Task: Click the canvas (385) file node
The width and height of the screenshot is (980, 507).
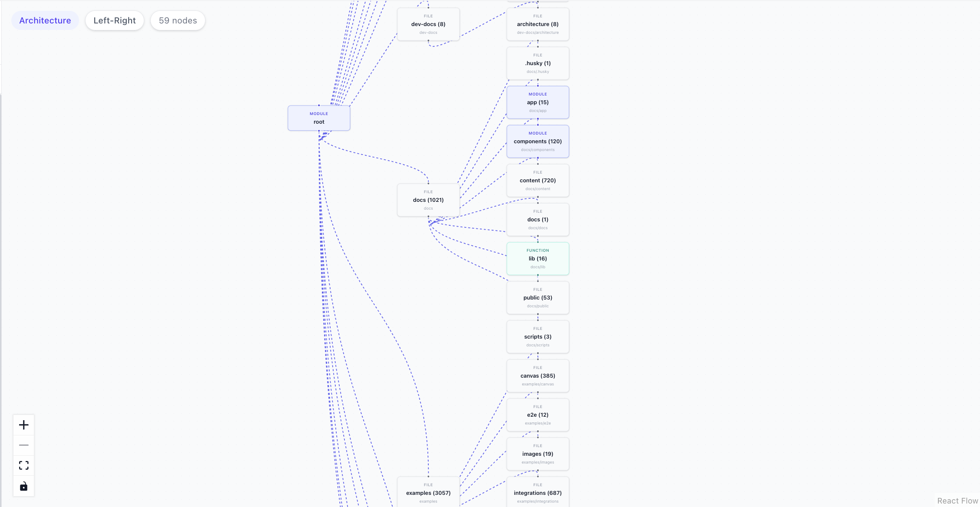Action: tap(538, 376)
